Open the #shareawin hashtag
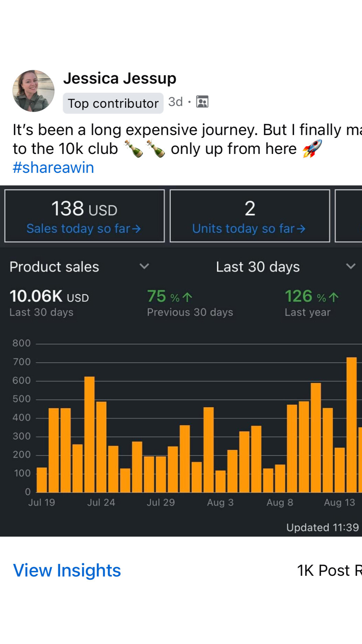The height and width of the screenshot is (644, 362). coord(53,168)
